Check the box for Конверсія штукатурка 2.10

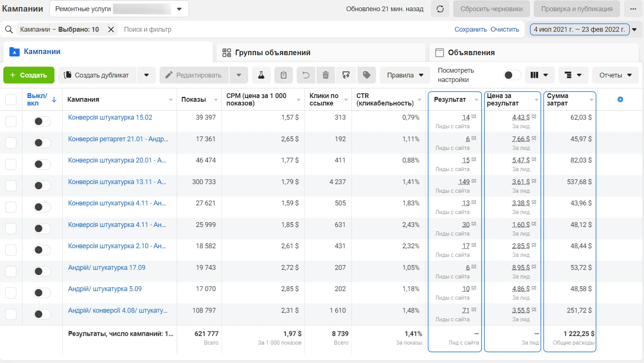pyautogui.click(x=11, y=250)
